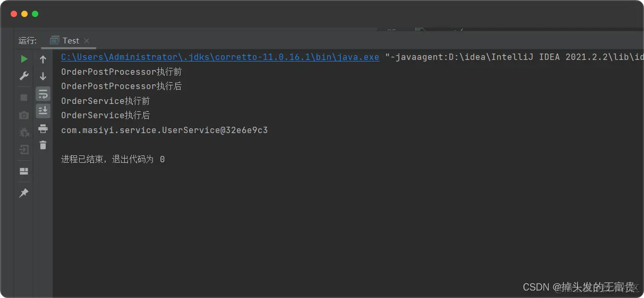Click the OrderService执行前 output line
The image size is (644, 298).
coord(106,101)
